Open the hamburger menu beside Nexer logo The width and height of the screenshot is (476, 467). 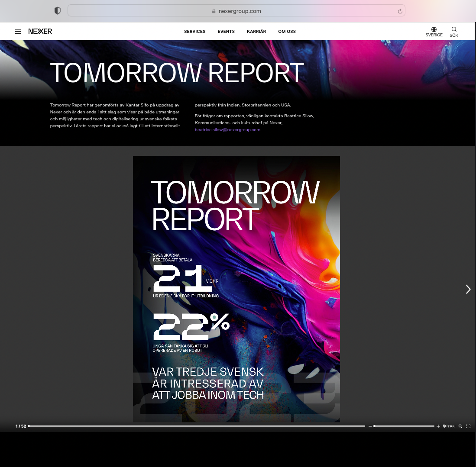coord(18,31)
